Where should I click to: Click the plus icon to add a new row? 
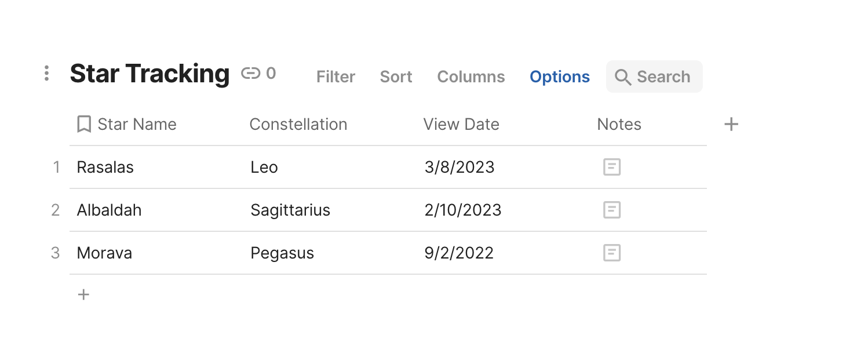[x=83, y=294]
